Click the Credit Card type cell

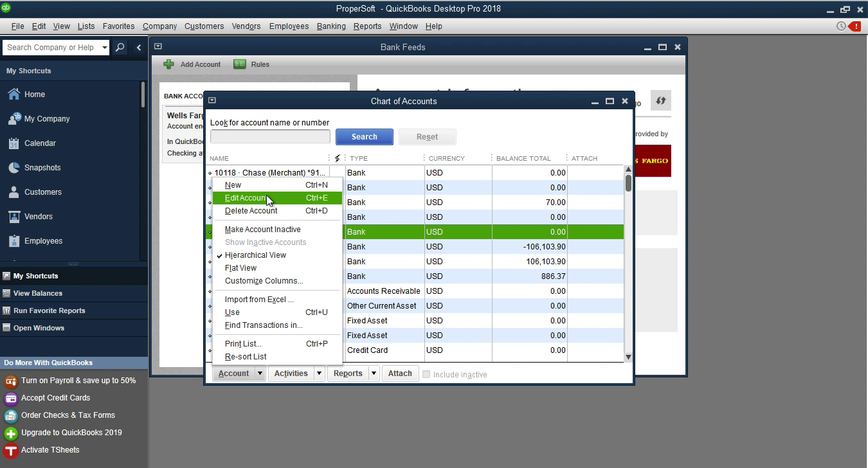click(x=384, y=350)
